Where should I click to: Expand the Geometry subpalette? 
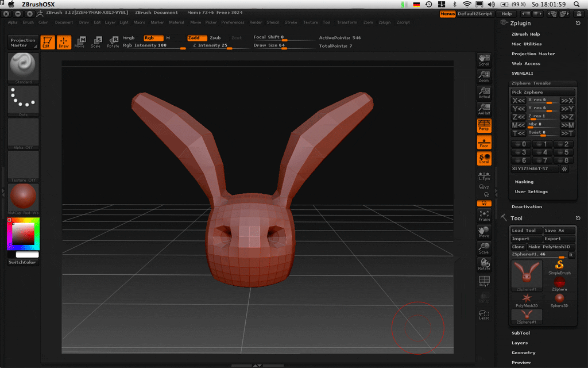(x=523, y=352)
